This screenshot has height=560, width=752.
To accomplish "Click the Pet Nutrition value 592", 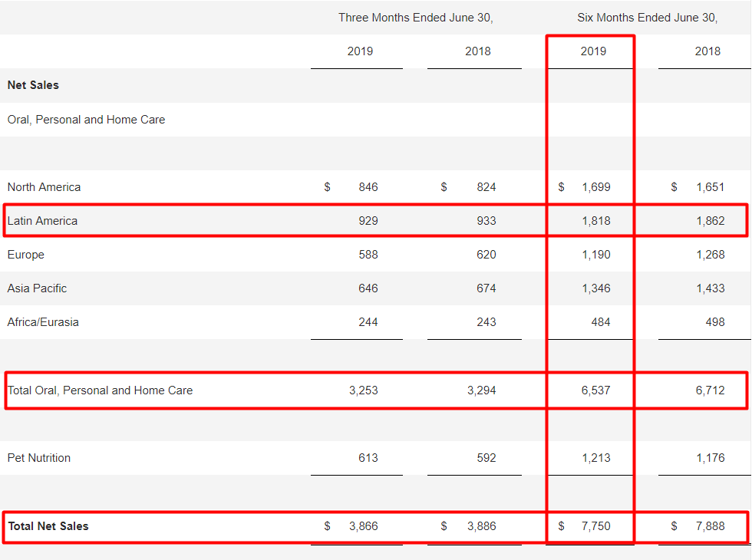I will tap(486, 458).
